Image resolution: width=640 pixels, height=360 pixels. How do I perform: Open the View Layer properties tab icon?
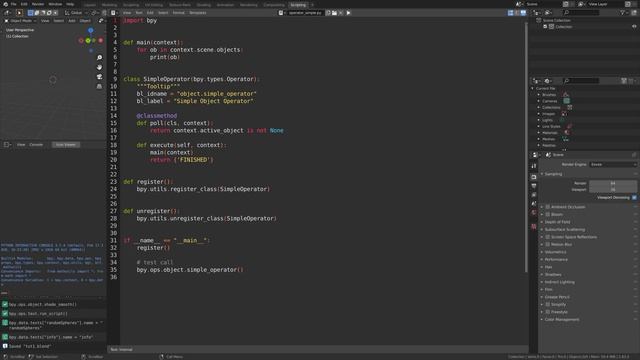click(534, 195)
